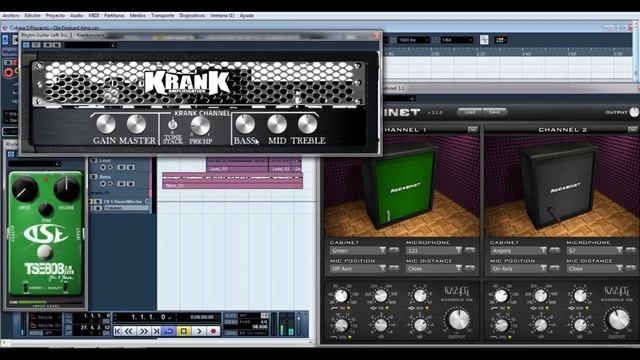
Task: Toggle monitor on the Bass track
Action: point(110,184)
